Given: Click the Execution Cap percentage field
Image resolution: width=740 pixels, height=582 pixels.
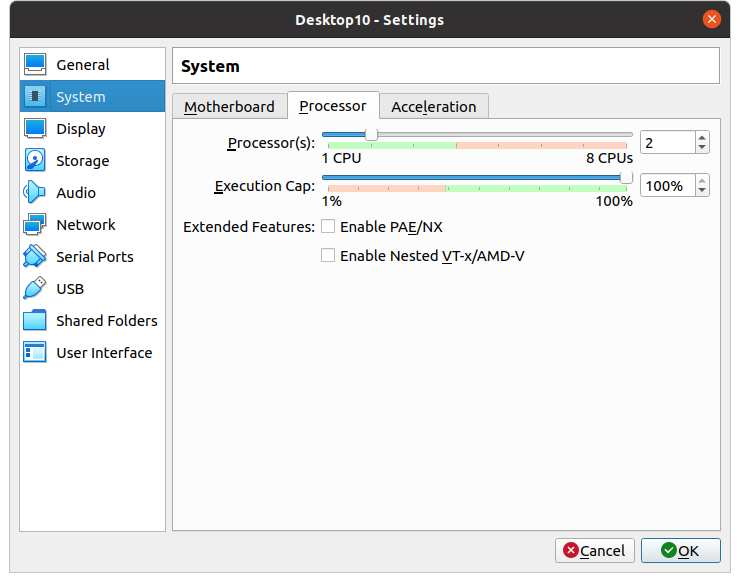Looking at the screenshot, I should (666, 186).
